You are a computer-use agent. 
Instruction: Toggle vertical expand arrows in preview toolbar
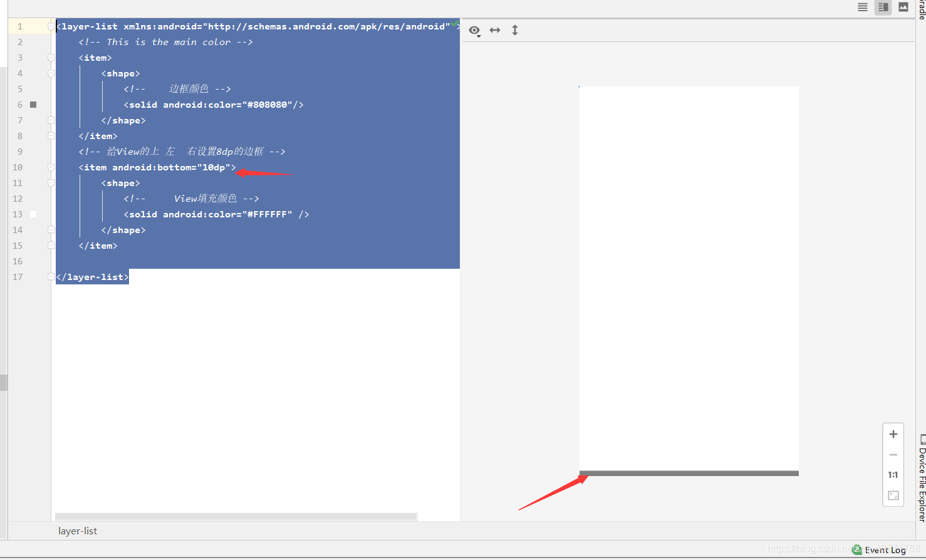pos(515,30)
